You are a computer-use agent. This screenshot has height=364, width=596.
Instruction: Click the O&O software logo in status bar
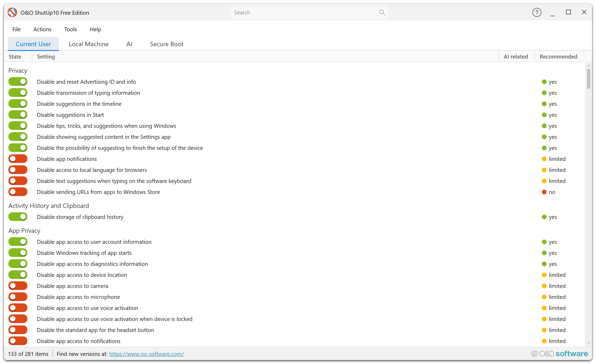click(559, 354)
